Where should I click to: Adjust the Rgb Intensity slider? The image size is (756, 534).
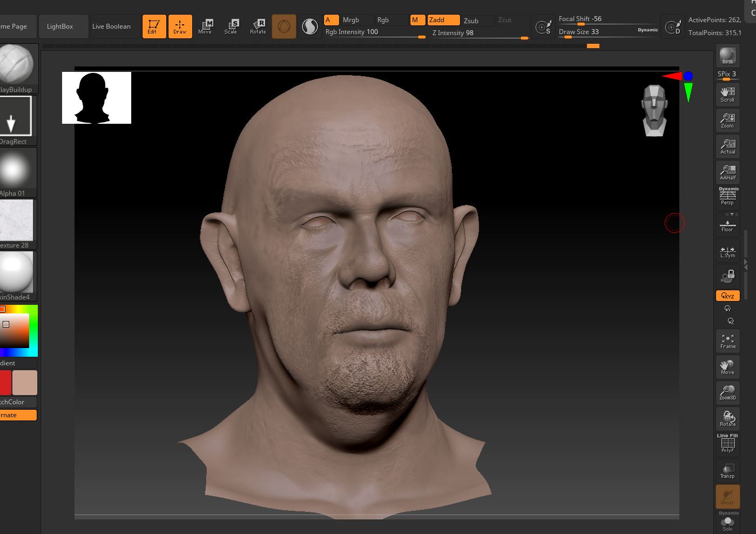[x=375, y=32]
